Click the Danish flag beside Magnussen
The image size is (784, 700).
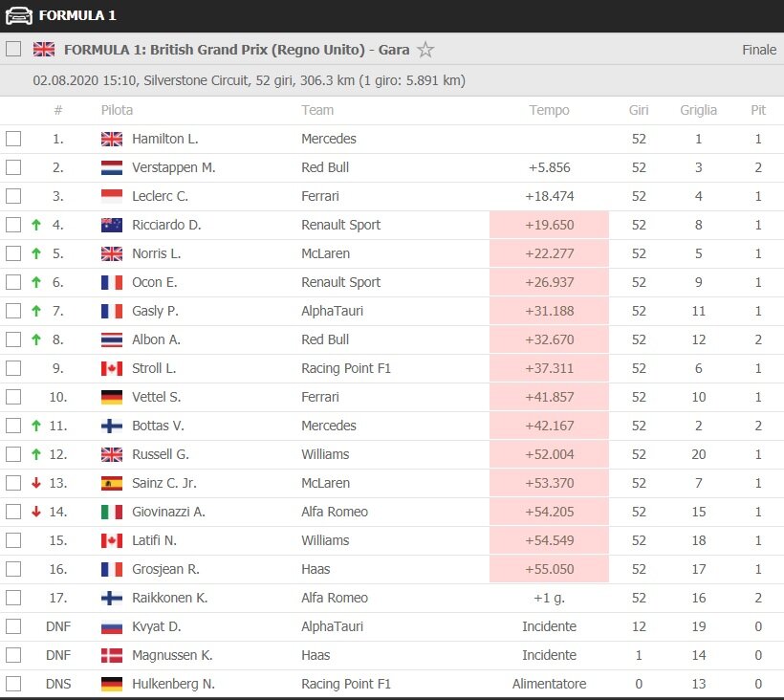[x=112, y=655]
